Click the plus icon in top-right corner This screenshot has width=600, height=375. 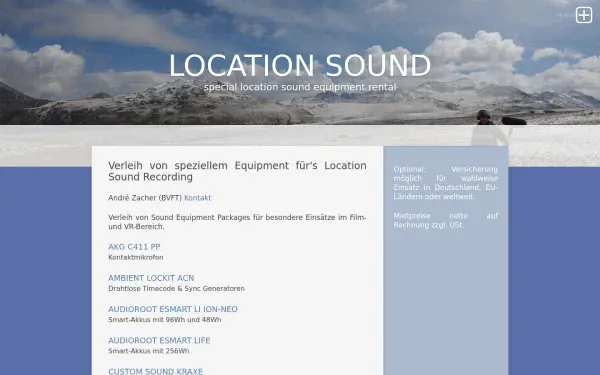pyautogui.click(x=584, y=15)
